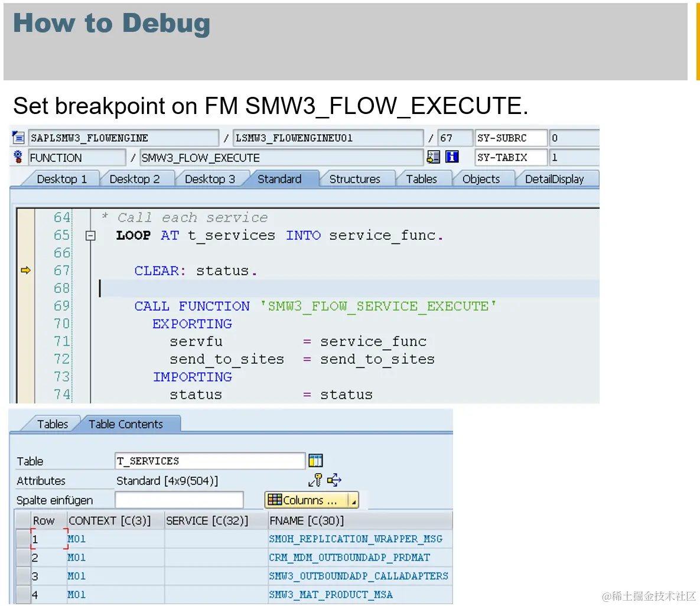Click the Columns ... button
This screenshot has height=606, width=700.
pos(307,500)
